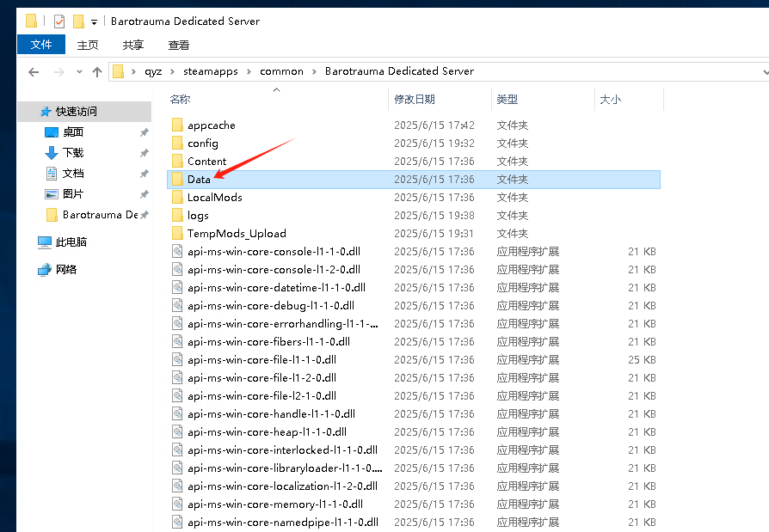Open the recent locations dropdown arrow
Screen dimensions: 769x532
pos(79,71)
